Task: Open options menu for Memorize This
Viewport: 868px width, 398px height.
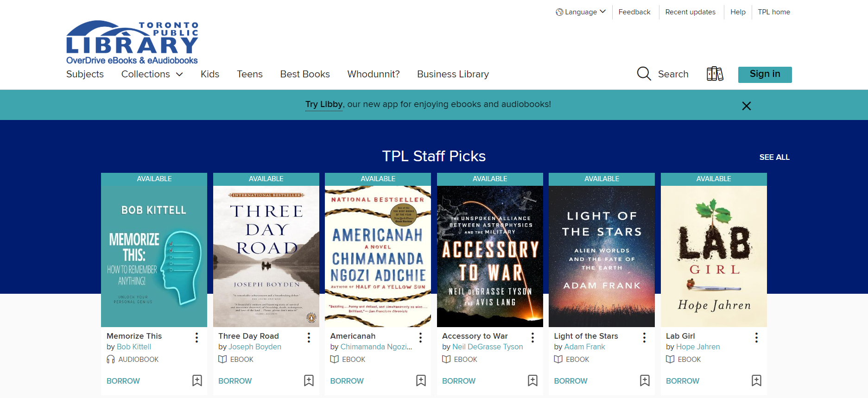Action: pyautogui.click(x=197, y=338)
